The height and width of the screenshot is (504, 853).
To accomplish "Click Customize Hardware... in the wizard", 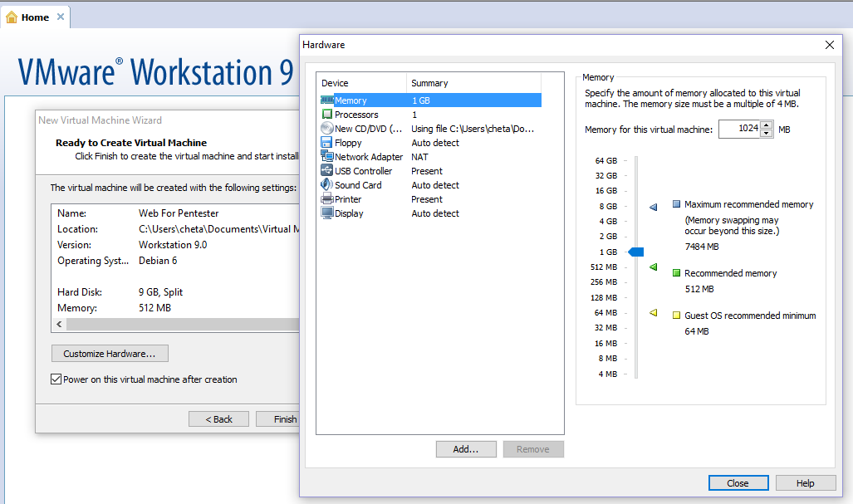I will coord(110,354).
